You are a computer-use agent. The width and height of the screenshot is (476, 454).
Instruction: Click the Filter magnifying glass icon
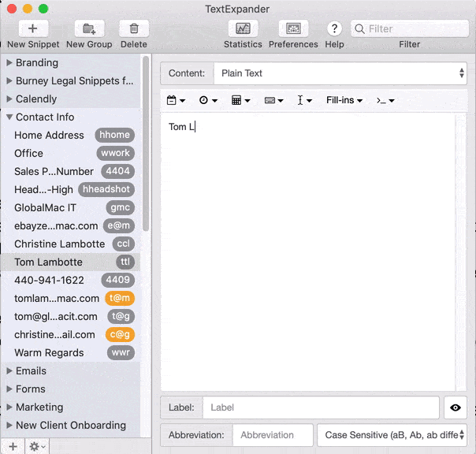(x=359, y=29)
